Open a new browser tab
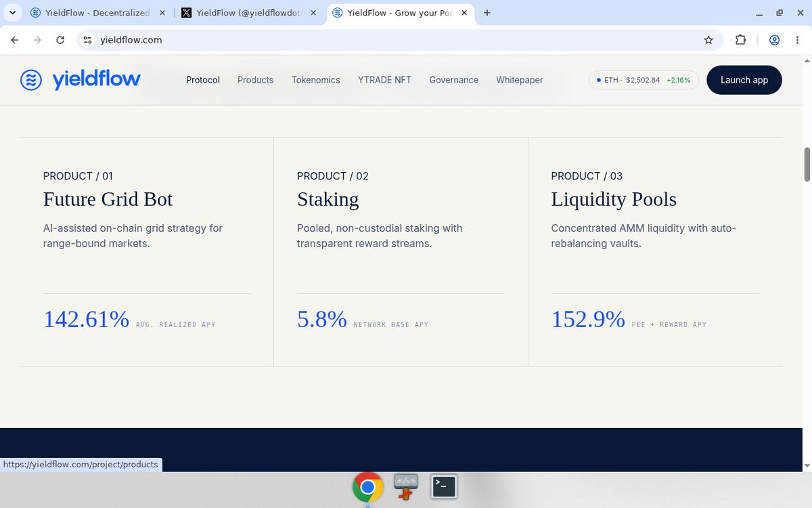The height and width of the screenshot is (508, 812). [x=487, y=13]
